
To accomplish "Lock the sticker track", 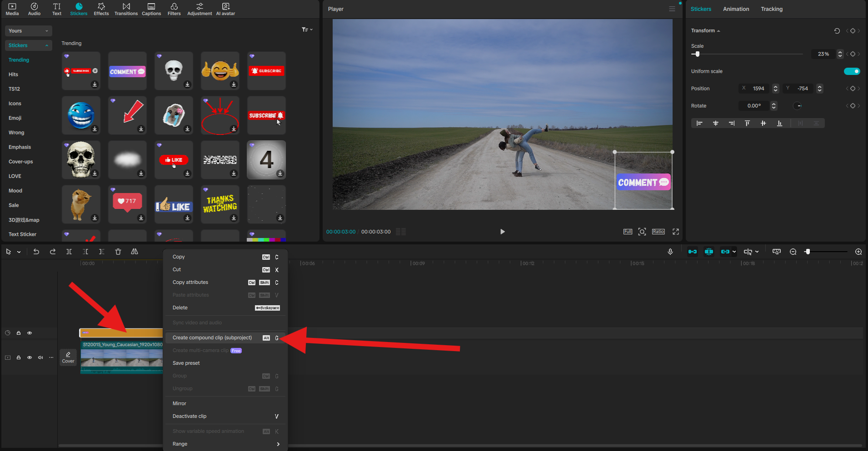I will 19,333.
